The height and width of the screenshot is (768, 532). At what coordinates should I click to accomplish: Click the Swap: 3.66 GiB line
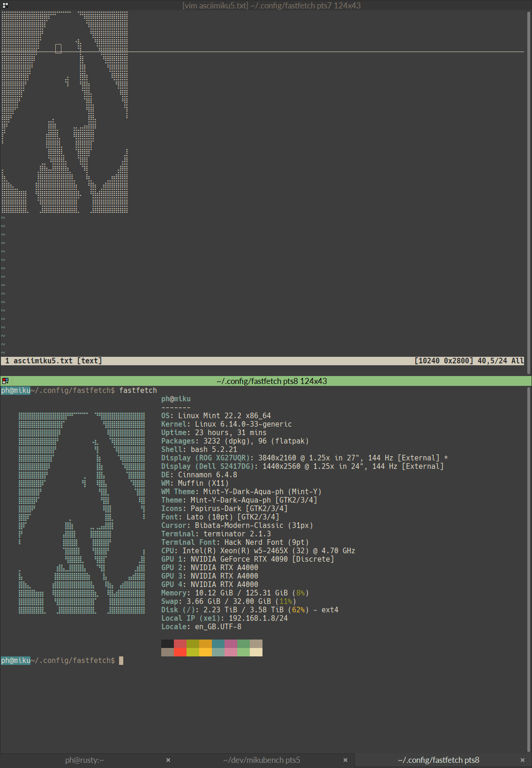229,602
